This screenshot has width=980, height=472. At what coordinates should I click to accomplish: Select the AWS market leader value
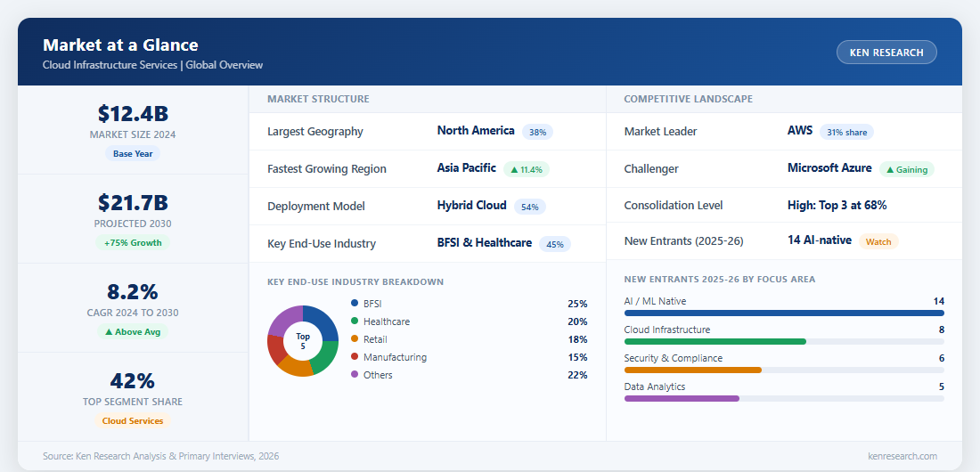click(x=800, y=131)
